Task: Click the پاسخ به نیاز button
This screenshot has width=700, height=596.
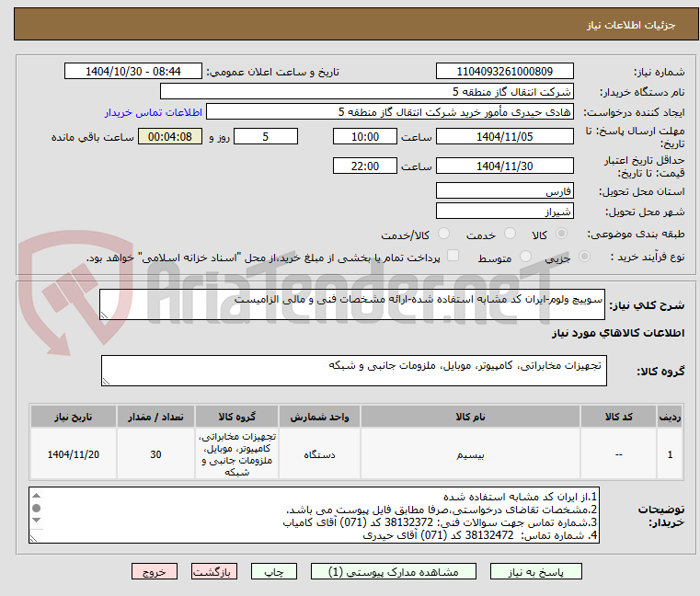Action: (535, 571)
